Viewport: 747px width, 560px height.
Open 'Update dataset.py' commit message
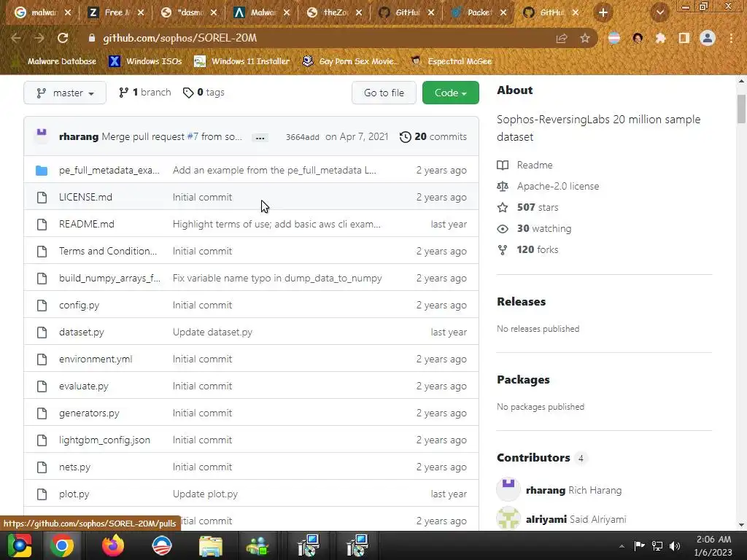[x=212, y=332]
